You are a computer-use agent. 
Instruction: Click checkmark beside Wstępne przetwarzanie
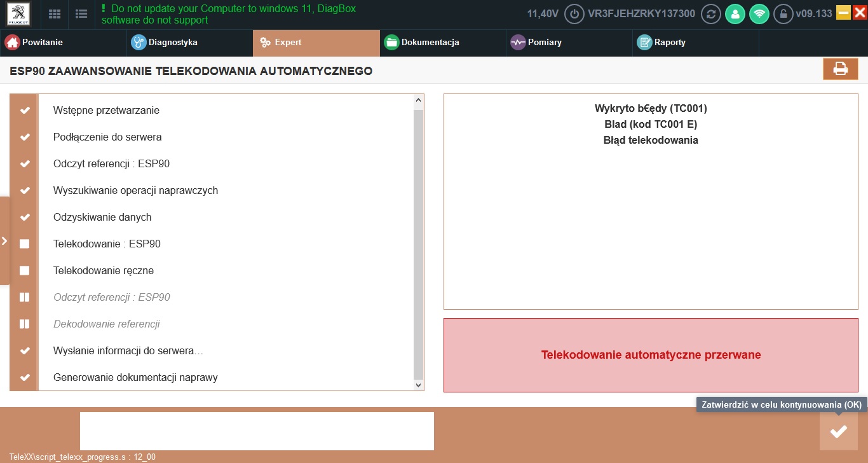(25, 110)
